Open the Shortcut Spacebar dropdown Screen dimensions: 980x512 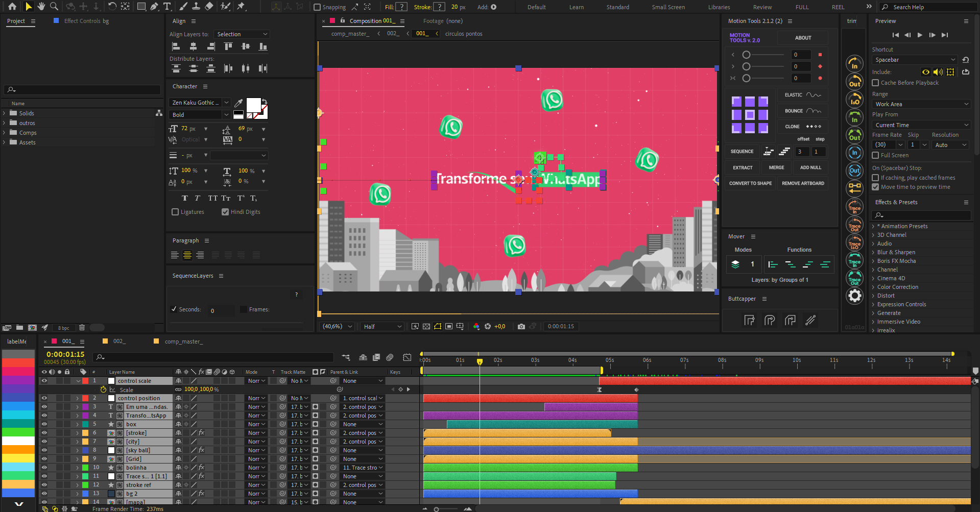[915, 60]
